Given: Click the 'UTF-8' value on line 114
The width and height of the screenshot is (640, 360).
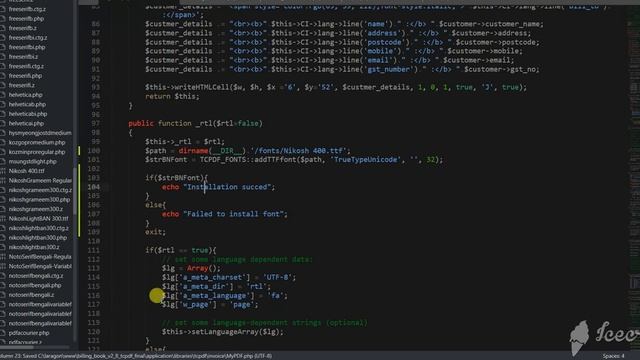Looking at the screenshot, I should [x=277, y=277].
